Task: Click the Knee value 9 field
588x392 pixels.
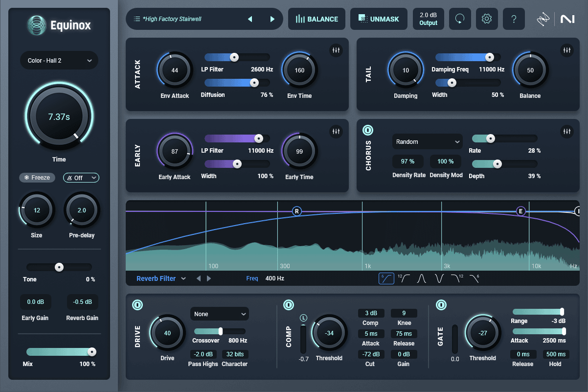Action: coord(404,313)
